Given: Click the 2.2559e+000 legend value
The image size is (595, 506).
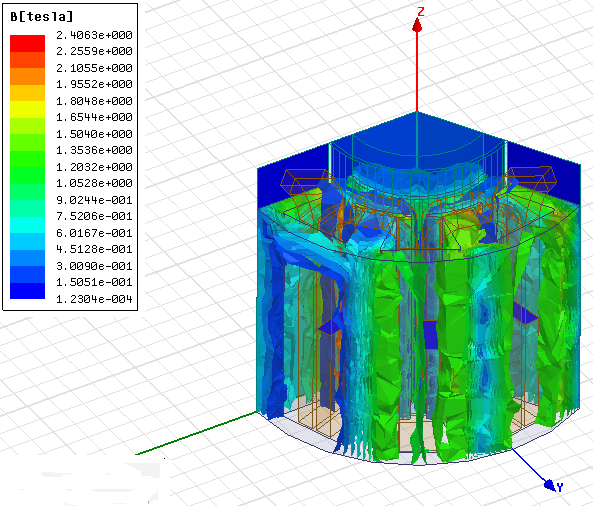Looking at the screenshot, I should click(x=94, y=51).
